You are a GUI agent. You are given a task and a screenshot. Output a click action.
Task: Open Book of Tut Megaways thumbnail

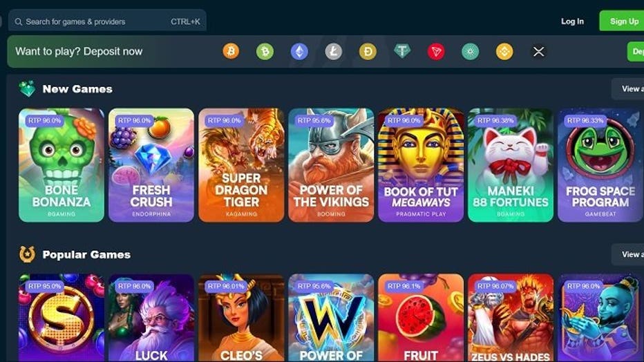click(x=421, y=165)
